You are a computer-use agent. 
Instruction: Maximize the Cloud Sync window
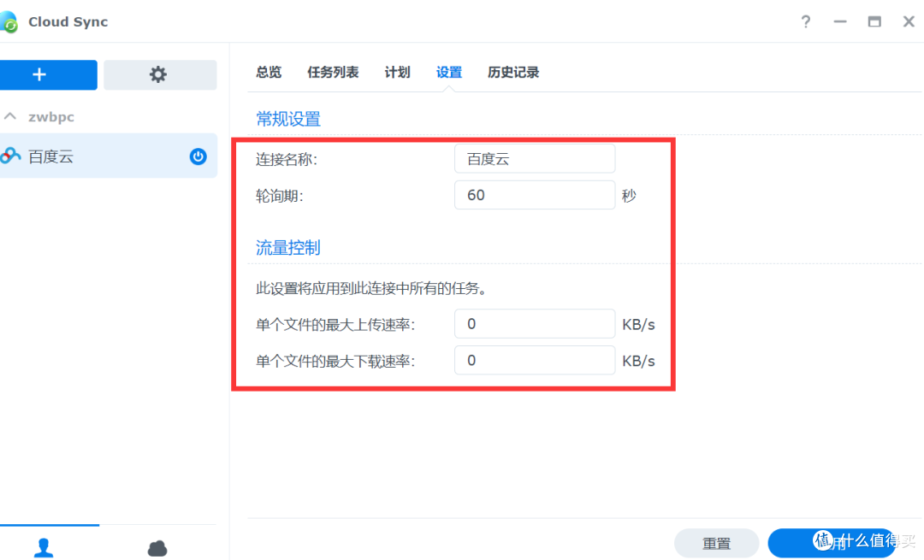click(x=874, y=21)
